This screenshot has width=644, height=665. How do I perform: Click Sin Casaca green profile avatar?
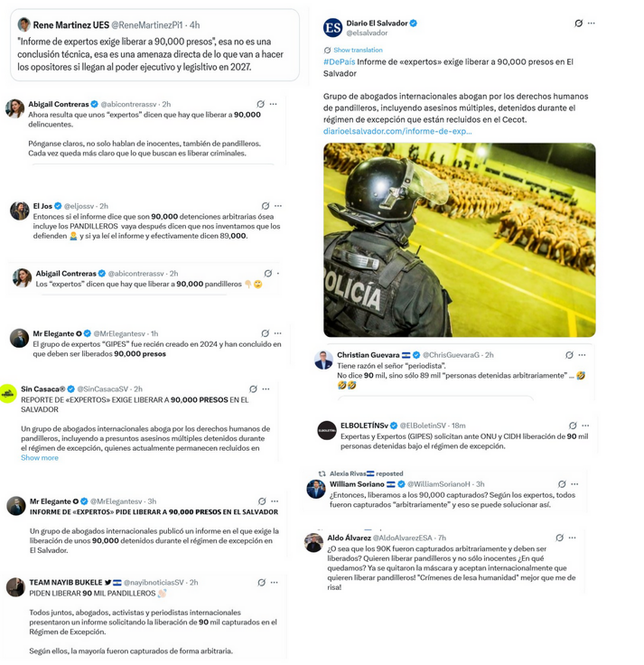click(7, 394)
